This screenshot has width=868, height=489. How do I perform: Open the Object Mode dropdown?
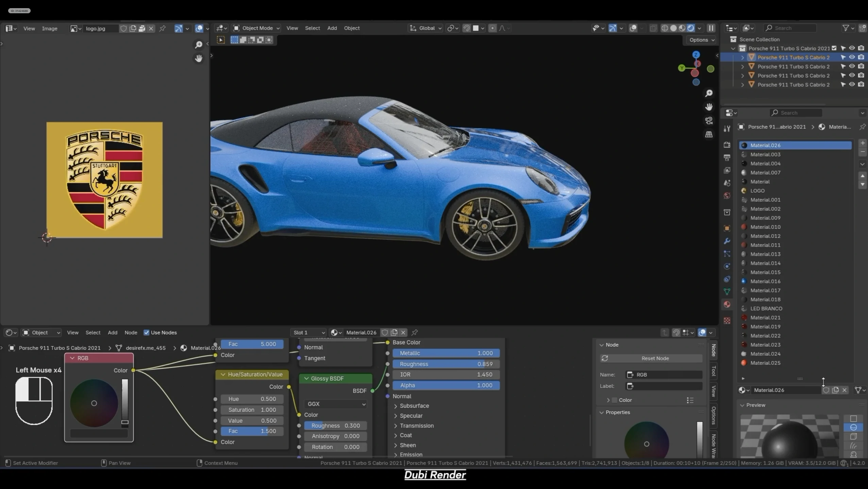256,28
